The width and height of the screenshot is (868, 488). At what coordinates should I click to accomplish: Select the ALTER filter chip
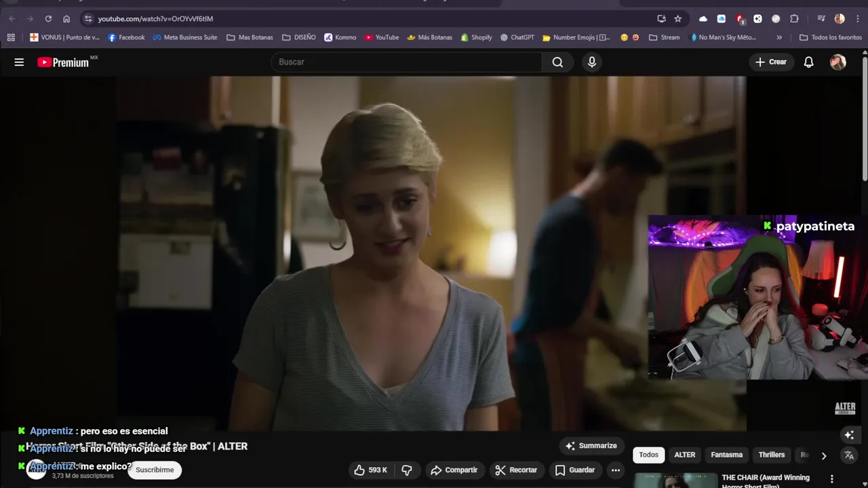point(684,455)
